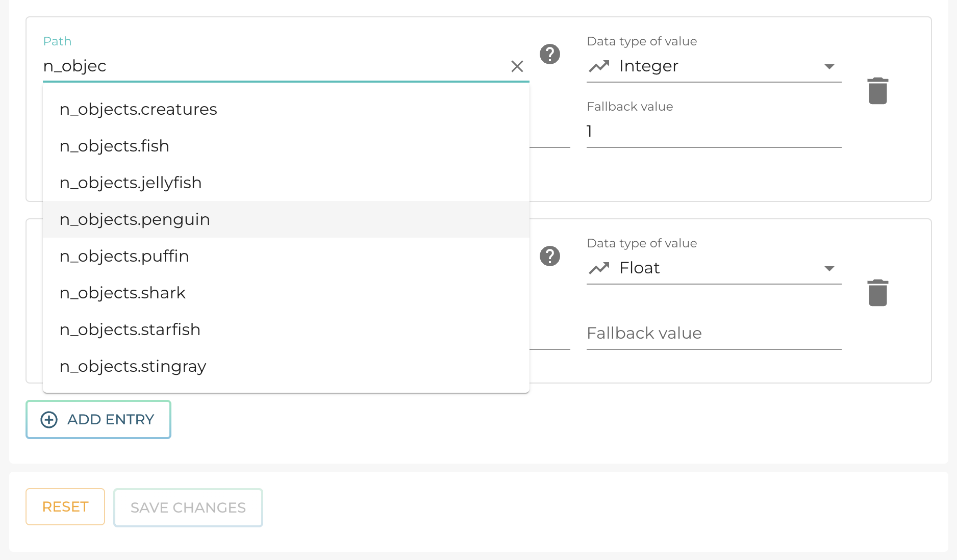Select n_objects.shark suggestion

click(x=122, y=293)
